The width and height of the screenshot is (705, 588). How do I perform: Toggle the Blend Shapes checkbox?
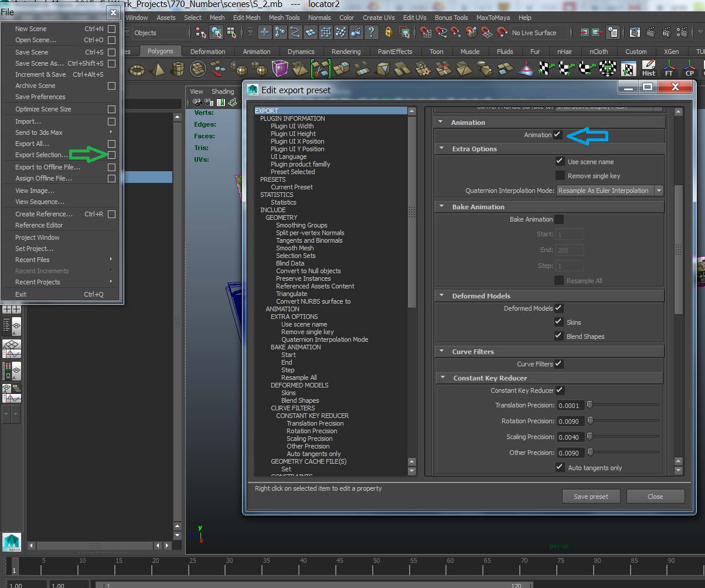click(x=559, y=337)
